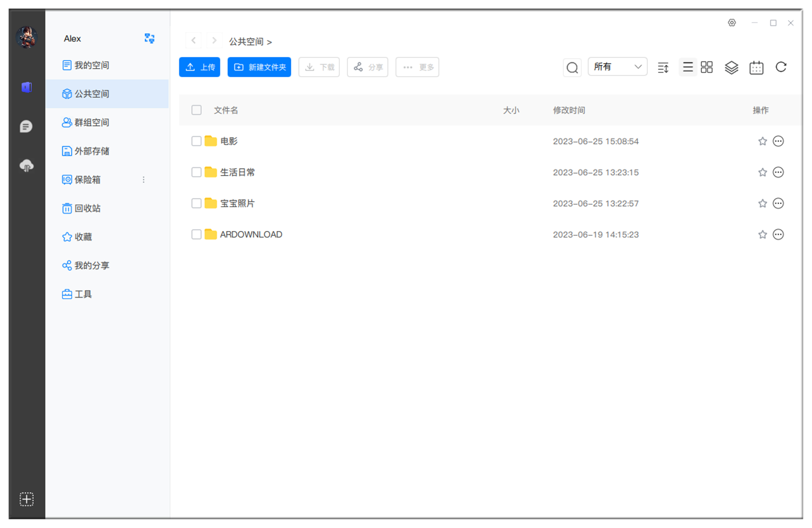Open more options for 保险箱
Image resolution: width=812 pixels, height=528 pixels.
[x=144, y=180]
